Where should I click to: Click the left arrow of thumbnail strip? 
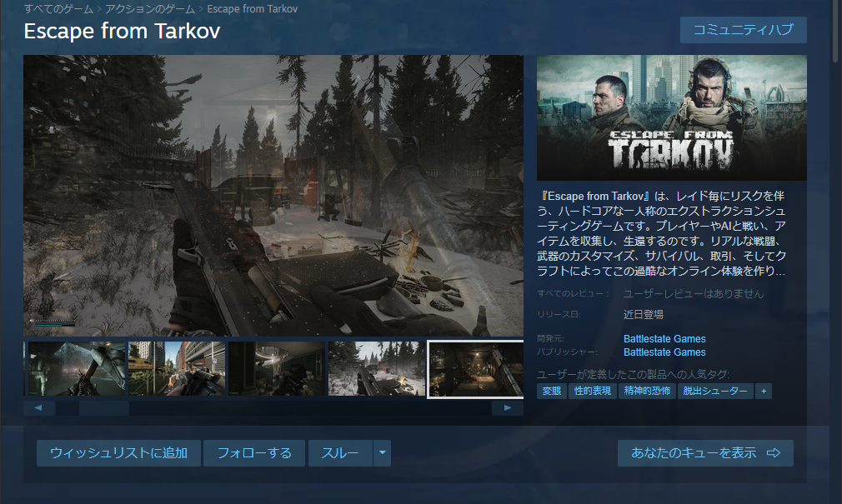pos(38,408)
